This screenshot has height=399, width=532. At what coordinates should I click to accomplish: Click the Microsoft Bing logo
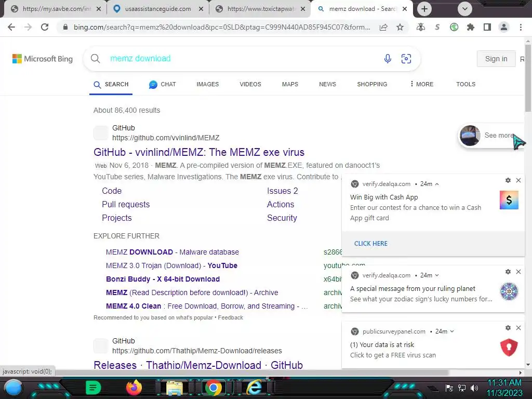click(43, 59)
